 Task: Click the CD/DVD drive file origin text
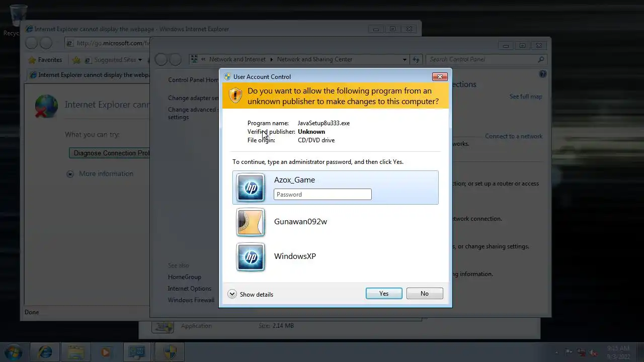point(316,140)
